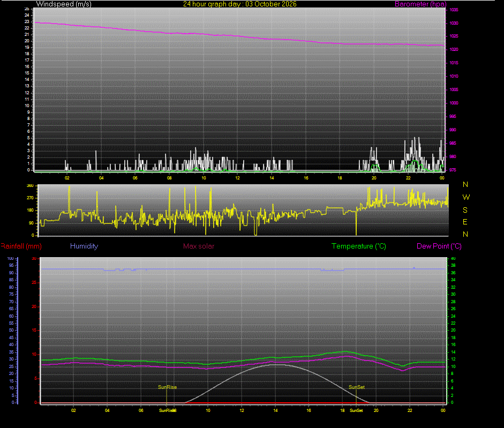This screenshot has width=504, height=428.
Task: Click the 'Temperature (°C)' legend label
Action: (359, 246)
